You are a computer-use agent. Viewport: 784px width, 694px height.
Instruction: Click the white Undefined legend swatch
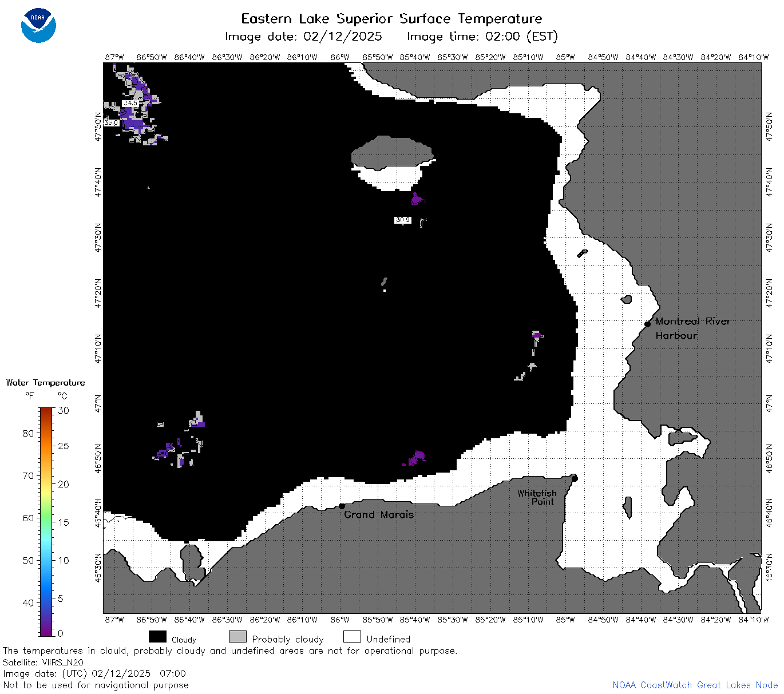(352, 637)
